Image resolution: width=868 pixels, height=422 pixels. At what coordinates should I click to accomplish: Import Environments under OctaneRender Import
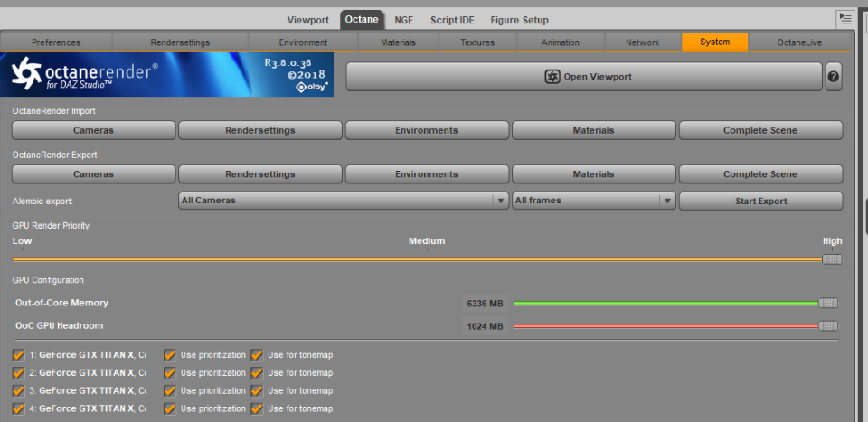pos(427,130)
